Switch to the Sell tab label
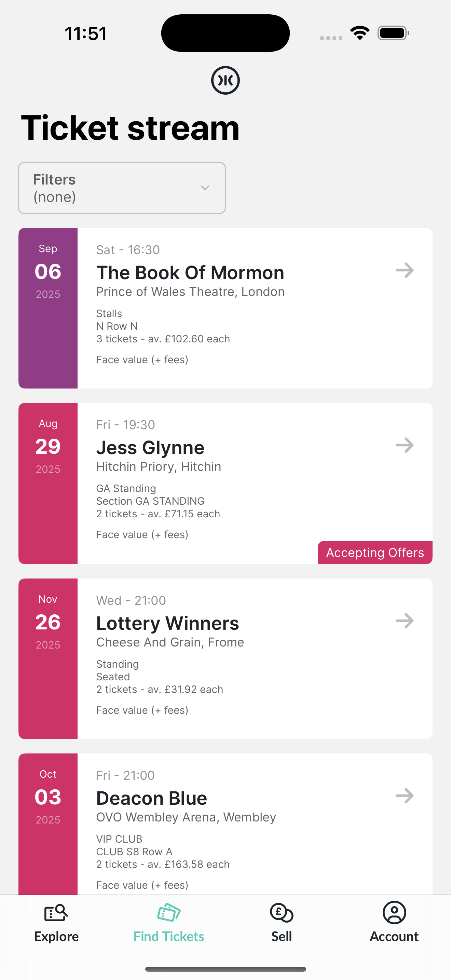Viewport: 451px width, 980px height. coord(282,936)
